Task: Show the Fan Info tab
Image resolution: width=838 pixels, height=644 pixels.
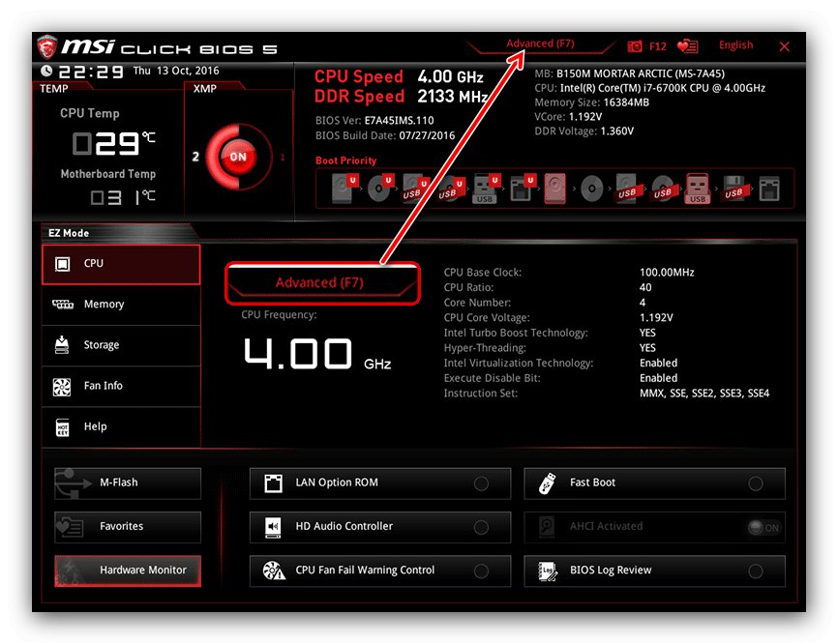Action: pyautogui.click(x=121, y=386)
